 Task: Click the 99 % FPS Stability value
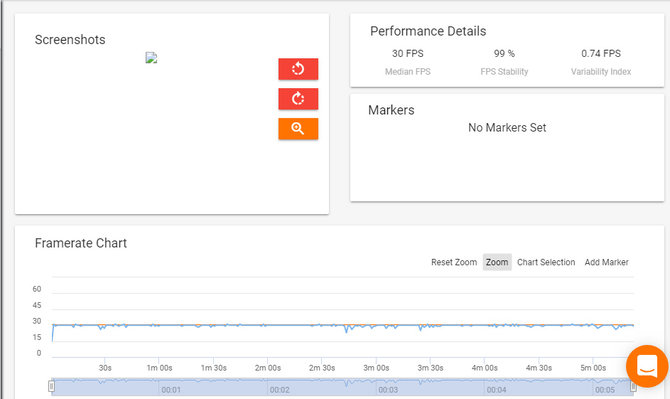(x=504, y=53)
